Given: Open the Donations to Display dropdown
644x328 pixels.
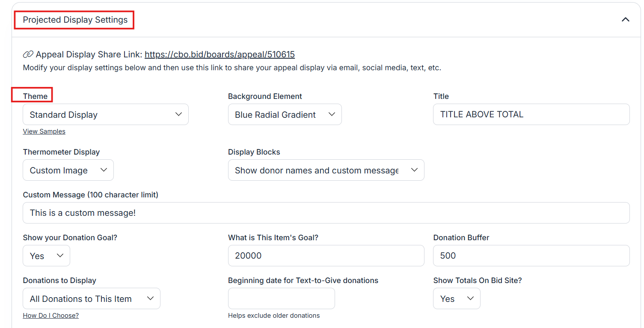Looking at the screenshot, I should pyautogui.click(x=91, y=299).
